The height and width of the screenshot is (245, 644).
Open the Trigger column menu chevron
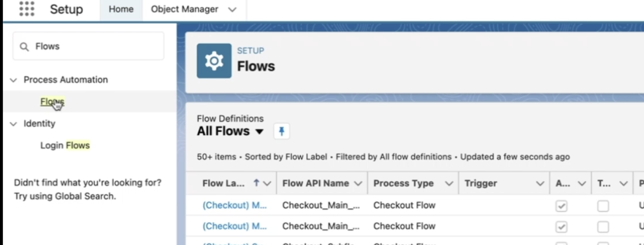pos(540,184)
